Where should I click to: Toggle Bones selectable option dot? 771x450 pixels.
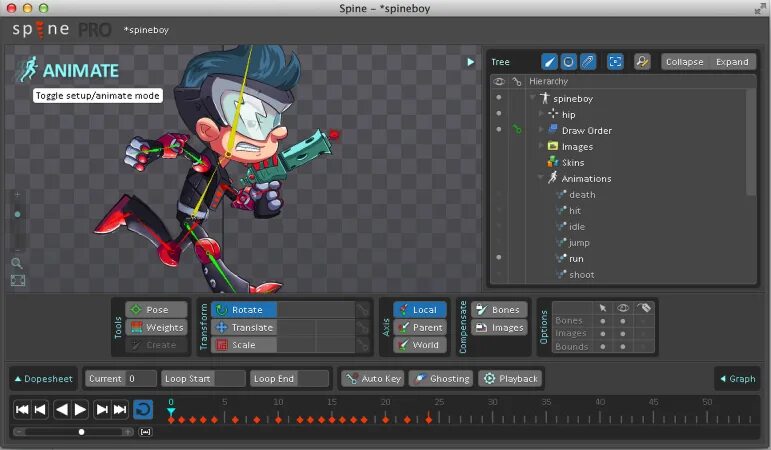603,321
